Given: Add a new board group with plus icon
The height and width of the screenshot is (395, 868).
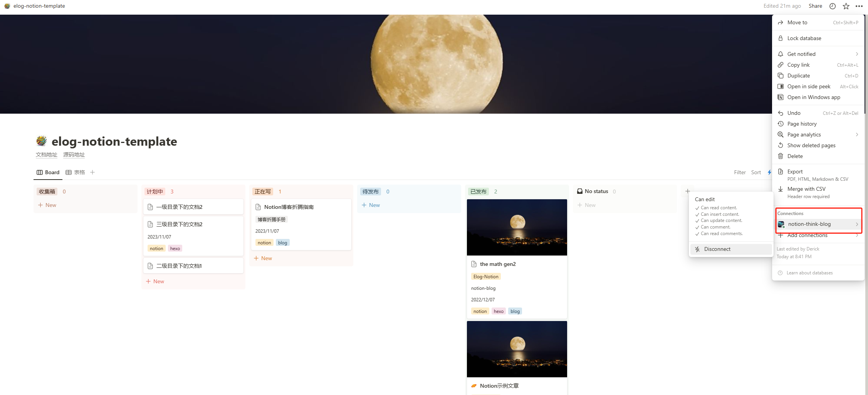Looking at the screenshot, I should click(x=688, y=191).
